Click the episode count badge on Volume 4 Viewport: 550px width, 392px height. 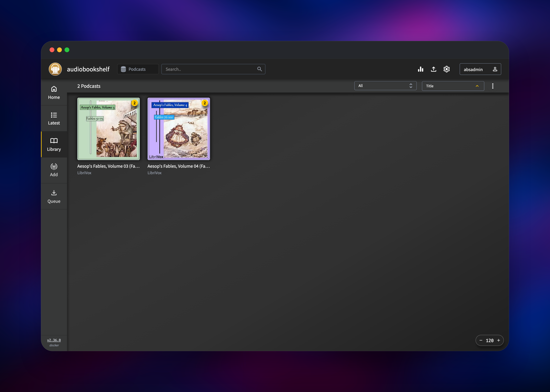click(x=205, y=103)
